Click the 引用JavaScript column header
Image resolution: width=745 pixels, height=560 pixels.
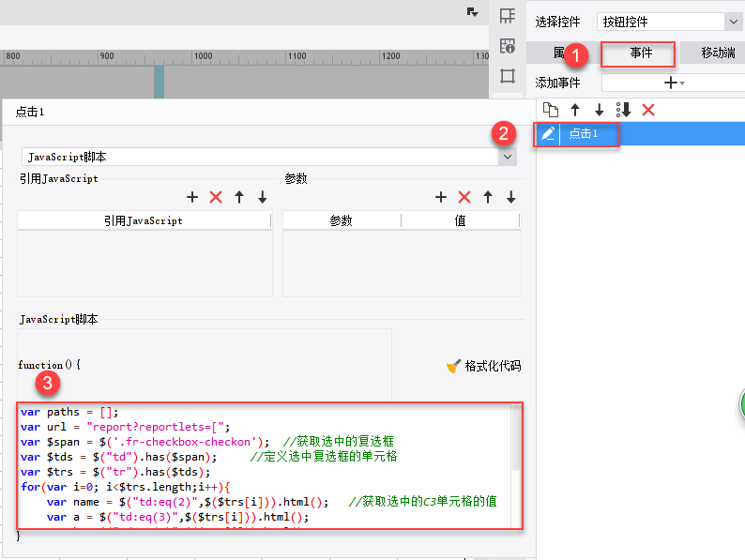pyautogui.click(x=144, y=220)
